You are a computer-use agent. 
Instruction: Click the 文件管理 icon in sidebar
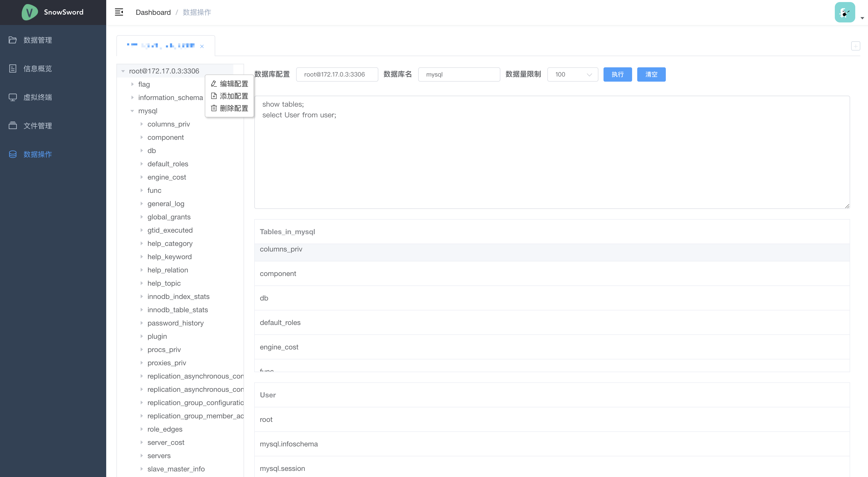pyautogui.click(x=13, y=125)
